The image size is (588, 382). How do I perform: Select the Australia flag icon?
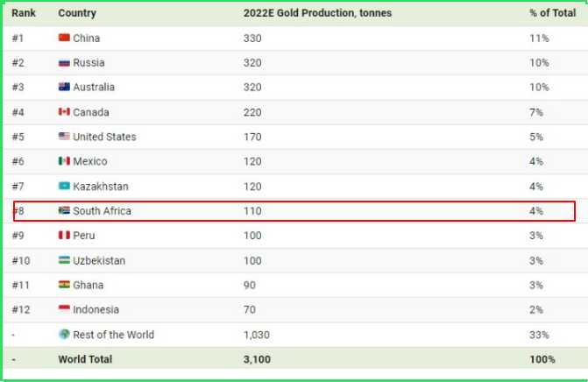click(x=64, y=87)
